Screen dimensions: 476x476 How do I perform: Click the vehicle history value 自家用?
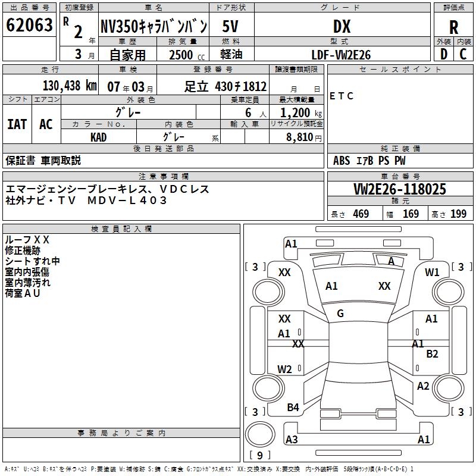[127, 55]
